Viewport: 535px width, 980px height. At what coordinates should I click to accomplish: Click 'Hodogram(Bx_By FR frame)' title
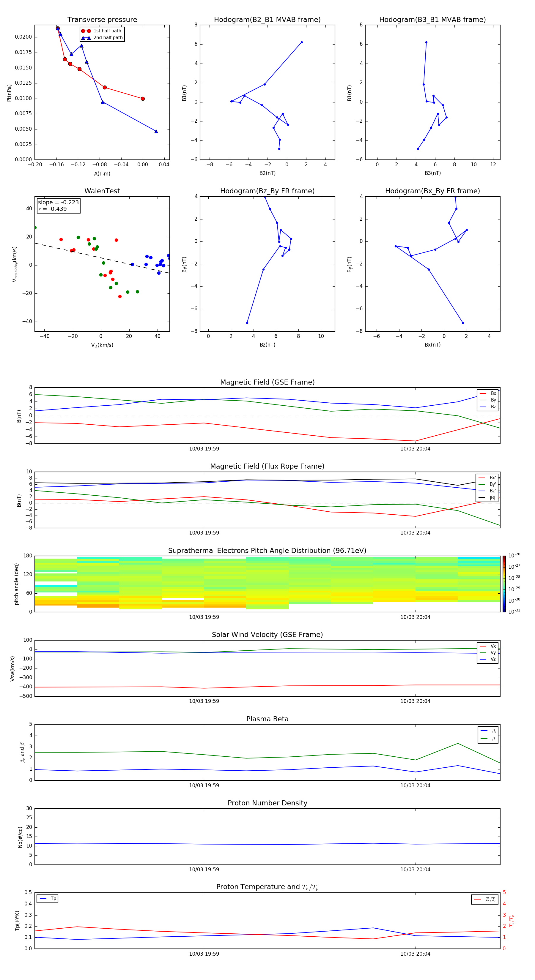pos(432,191)
